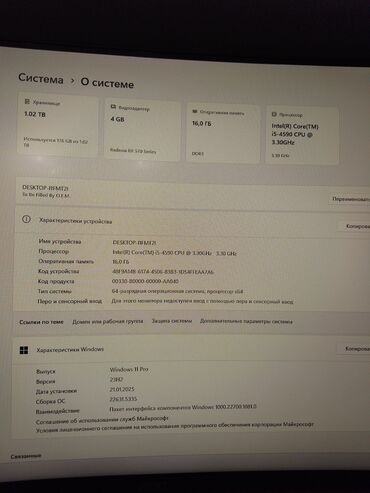Image resolution: width=370 pixels, height=493 pixels.
Task: Click the Имя устройства row label
Action: (60, 241)
